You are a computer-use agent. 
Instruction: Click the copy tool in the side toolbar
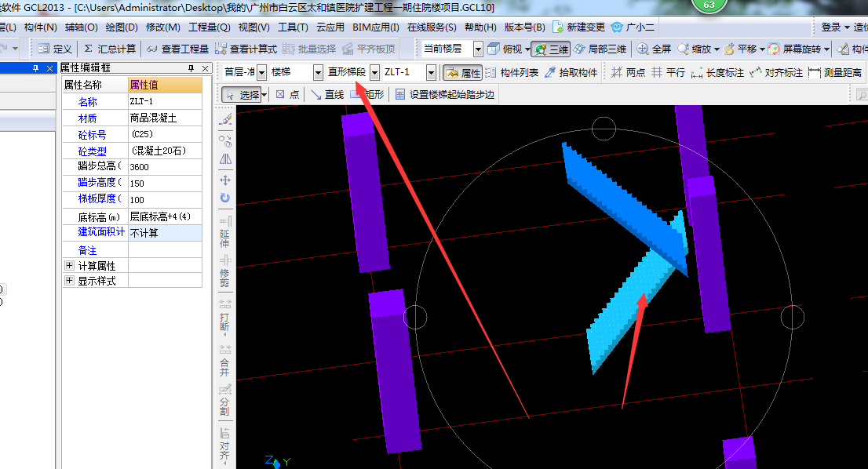point(225,140)
